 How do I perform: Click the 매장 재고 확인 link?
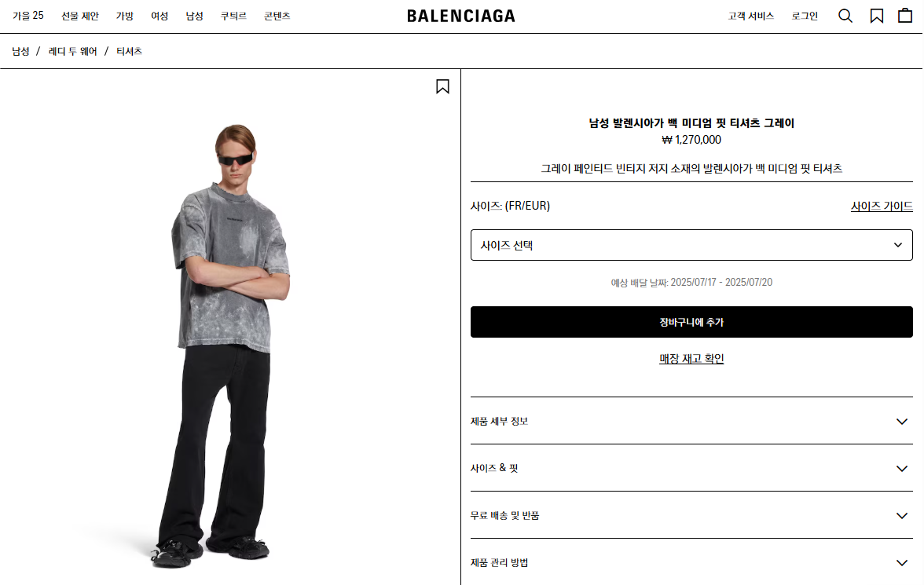point(691,358)
